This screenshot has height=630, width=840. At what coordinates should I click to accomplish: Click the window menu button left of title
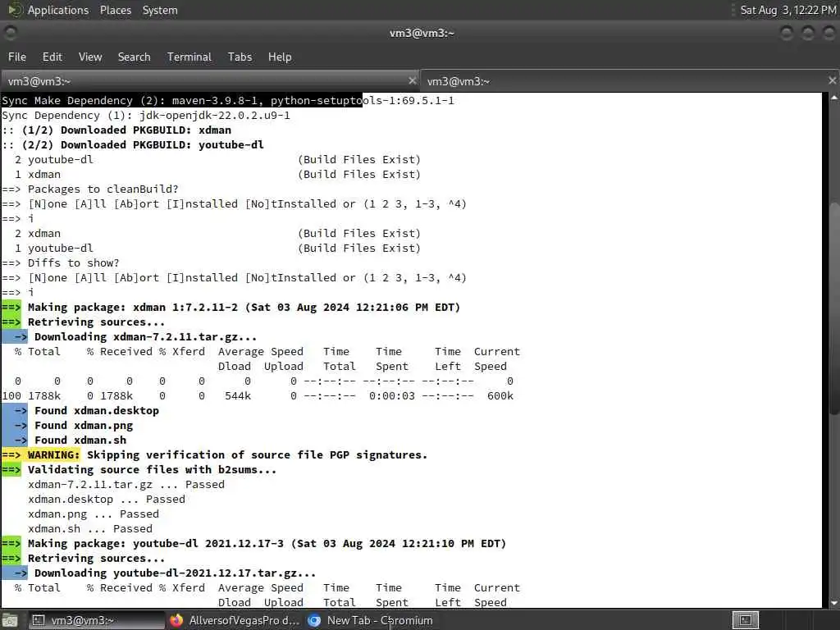tap(10, 33)
